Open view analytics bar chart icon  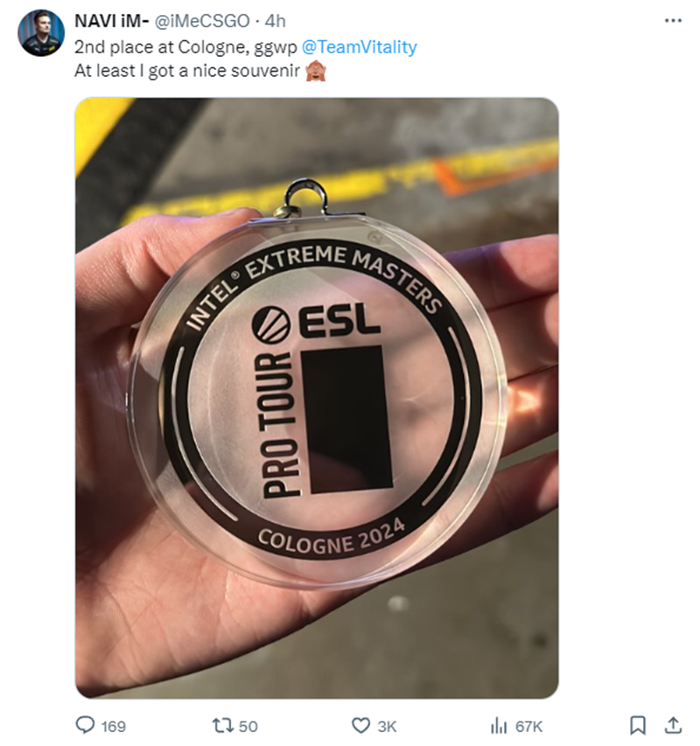click(x=498, y=726)
